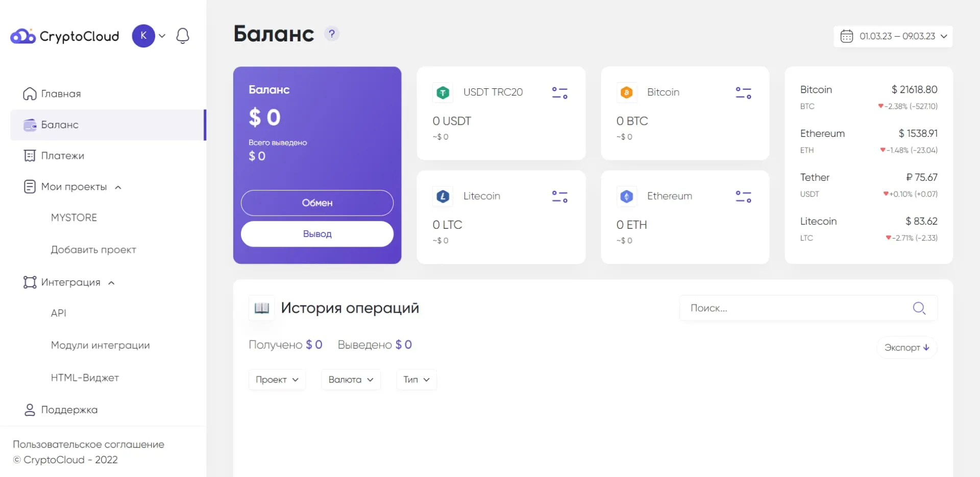Click the search magnifier icon
The width and height of the screenshot is (980, 477).
919,308
